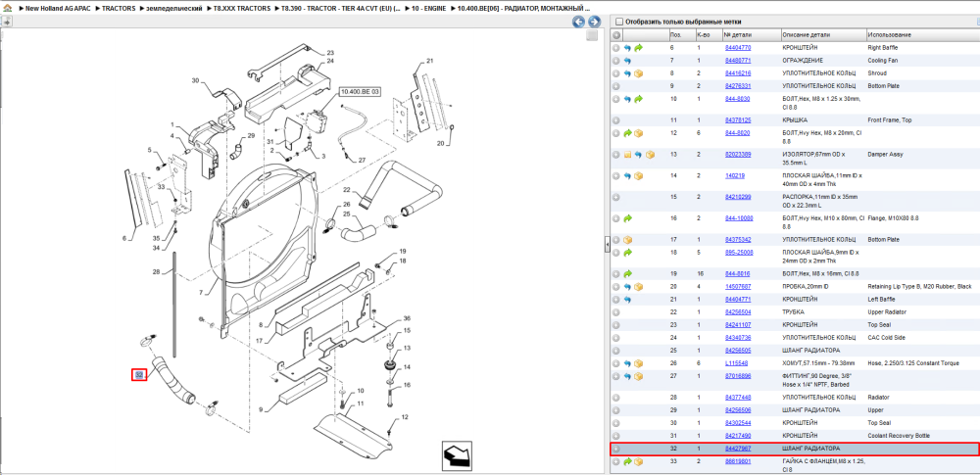The width and height of the screenshot is (980, 475).
Task: Enable 'Отобразить только выбранные метки' checkbox
Action: pyautogui.click(x=619, y=21)
